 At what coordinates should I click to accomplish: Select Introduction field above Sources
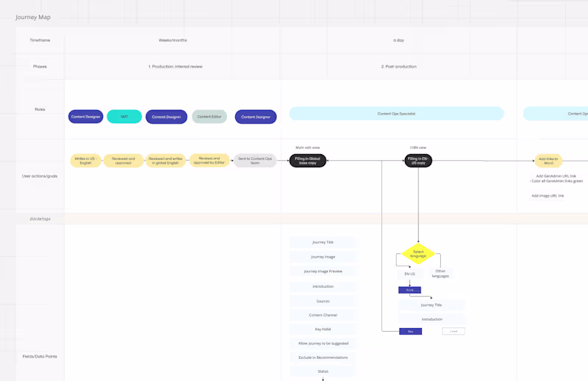323,286
